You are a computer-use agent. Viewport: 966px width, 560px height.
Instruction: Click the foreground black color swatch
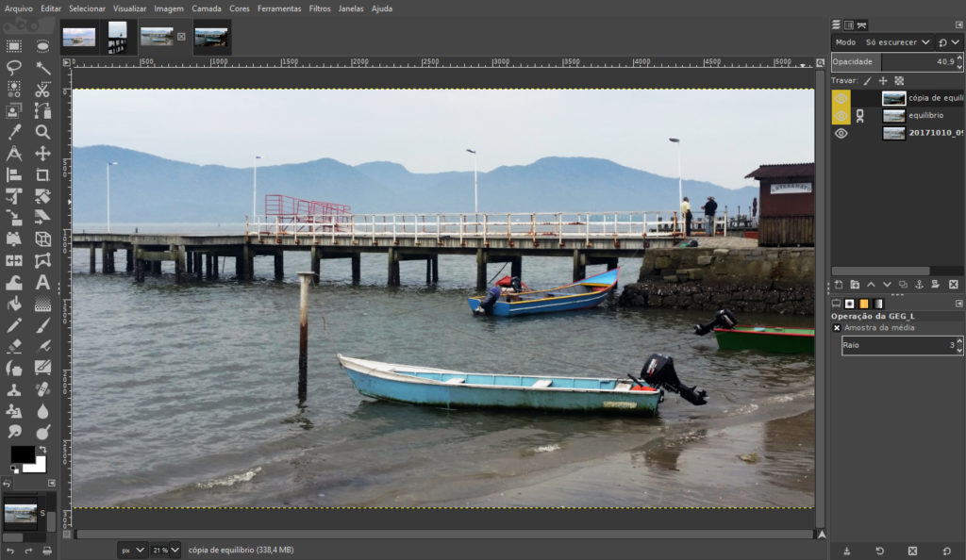(22, 455)
